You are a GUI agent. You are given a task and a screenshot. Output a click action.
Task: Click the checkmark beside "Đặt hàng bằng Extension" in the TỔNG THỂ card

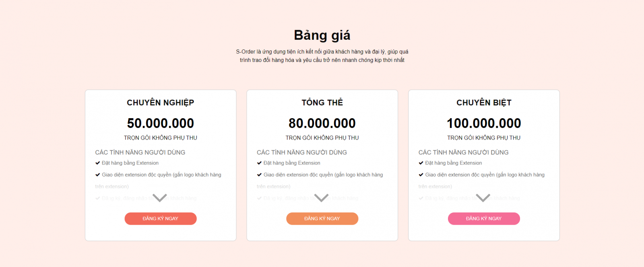[259, 163]
